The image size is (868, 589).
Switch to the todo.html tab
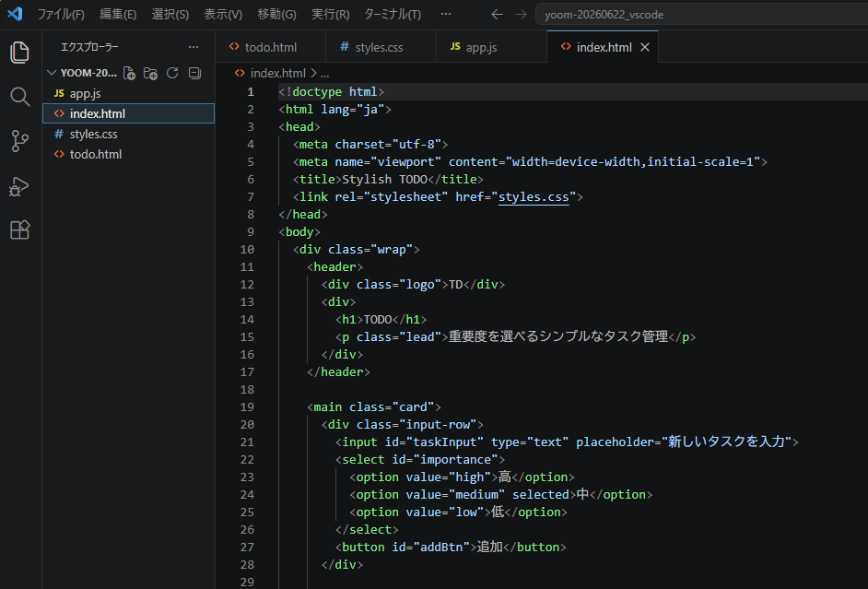click(270, 47)
